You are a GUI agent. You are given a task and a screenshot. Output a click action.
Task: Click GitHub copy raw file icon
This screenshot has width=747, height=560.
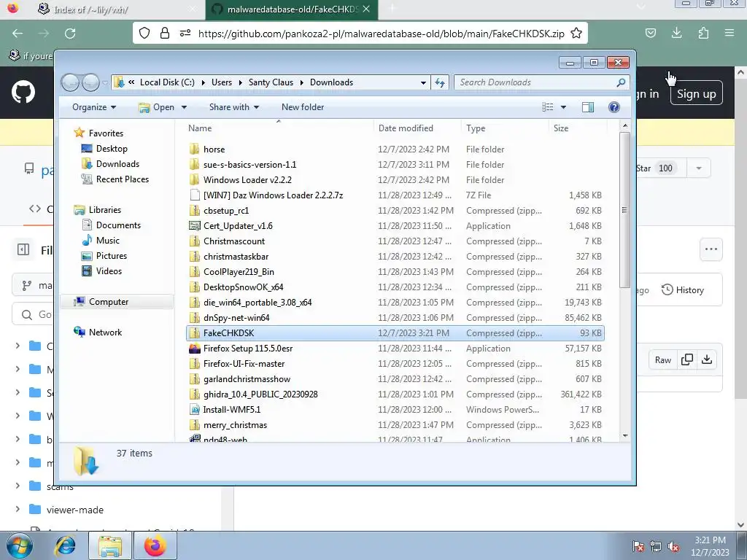[687, 360]
